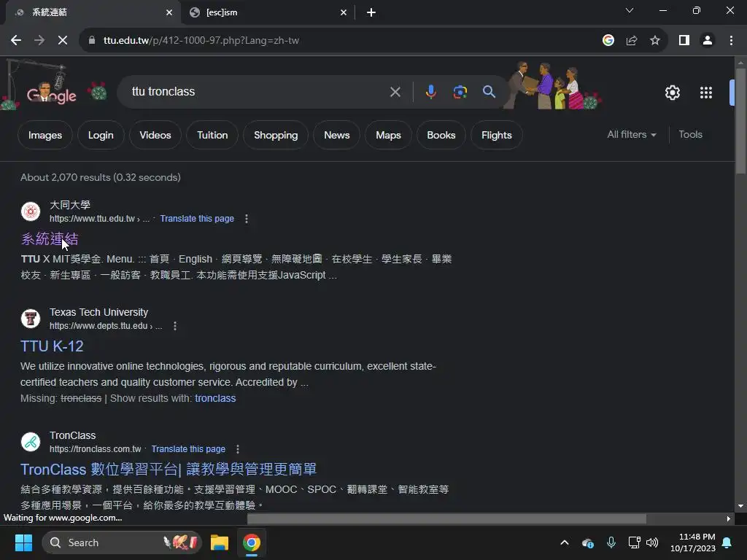Show results with tronclass
This screenshot has width=747, height=560.
215,398
